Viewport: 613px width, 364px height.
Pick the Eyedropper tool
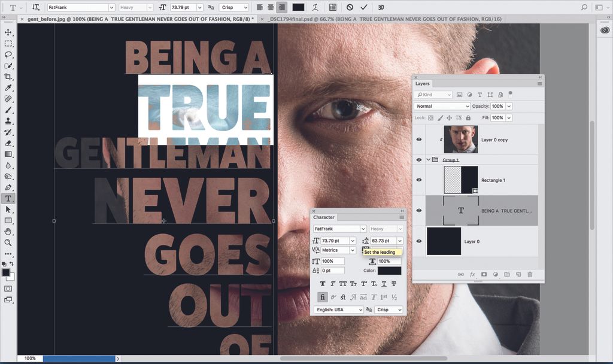click(8, 87)
